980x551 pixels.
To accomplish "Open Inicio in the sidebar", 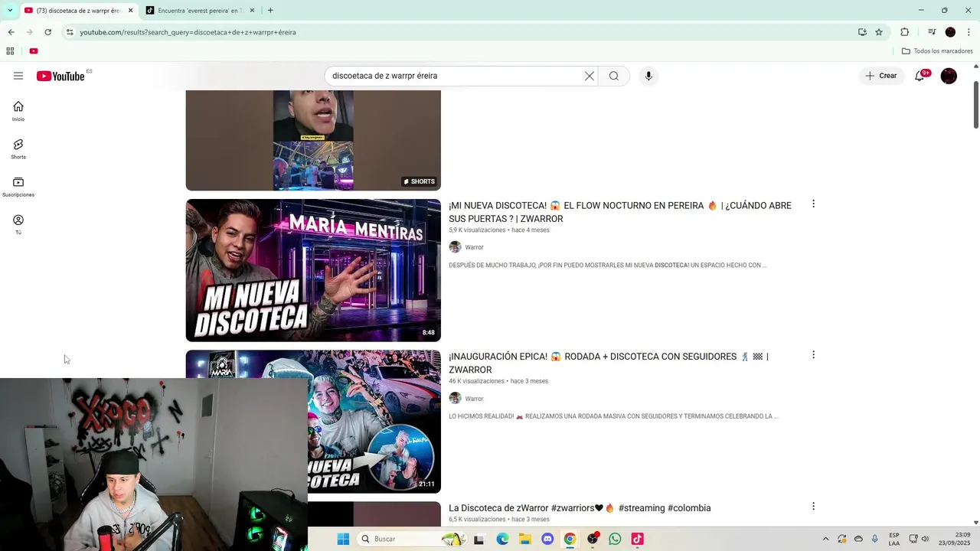I will (18, 111).
